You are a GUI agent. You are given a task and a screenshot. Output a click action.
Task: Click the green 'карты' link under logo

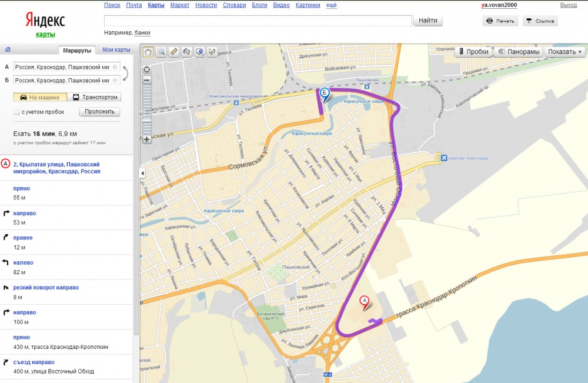click(x=45, y=35)
